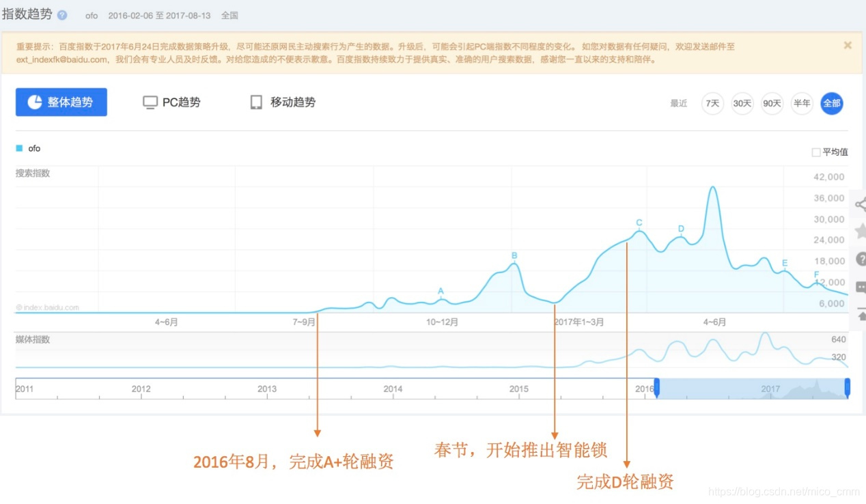Choose the 90天 time range
866x504 pixels.
click(x=772, y=103)
